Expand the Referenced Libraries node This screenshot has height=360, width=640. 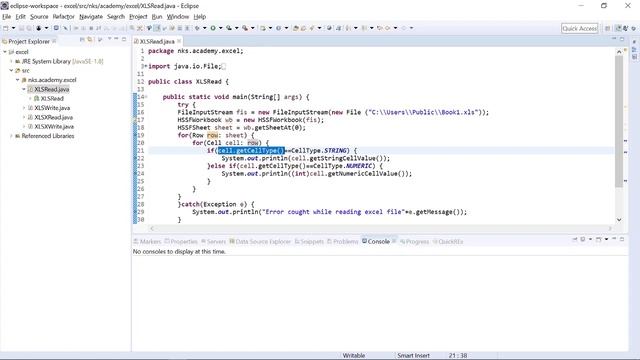click(11, 136)
